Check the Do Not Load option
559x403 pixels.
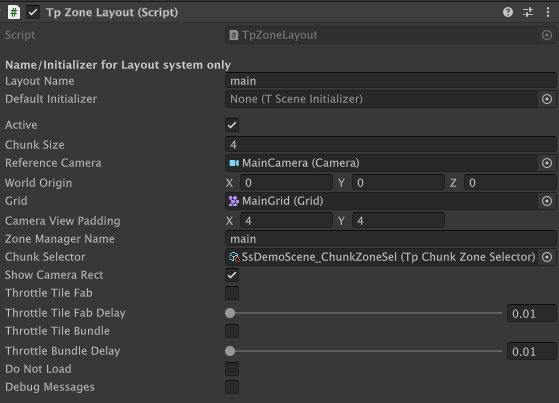(x=232, y=369)
